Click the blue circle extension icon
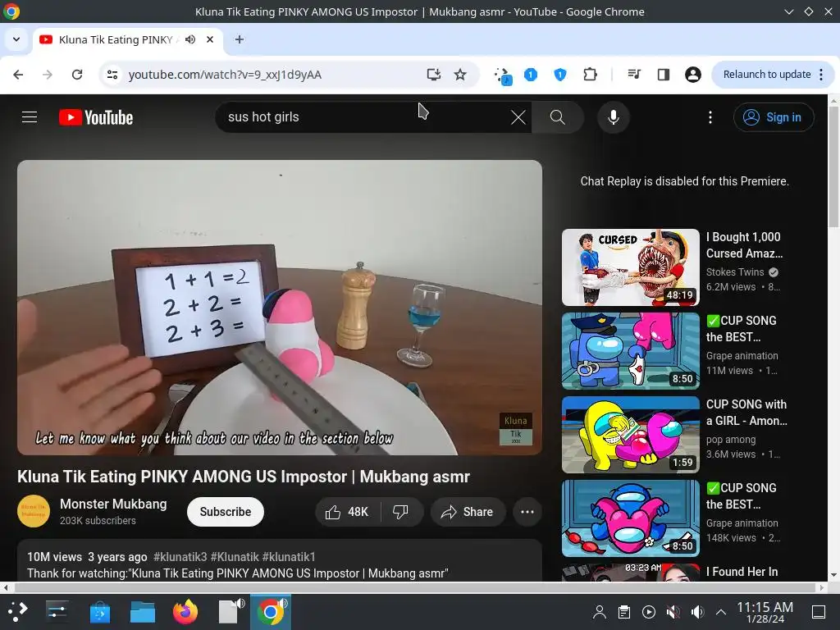840x630 pixels. (x=531, y=75)
